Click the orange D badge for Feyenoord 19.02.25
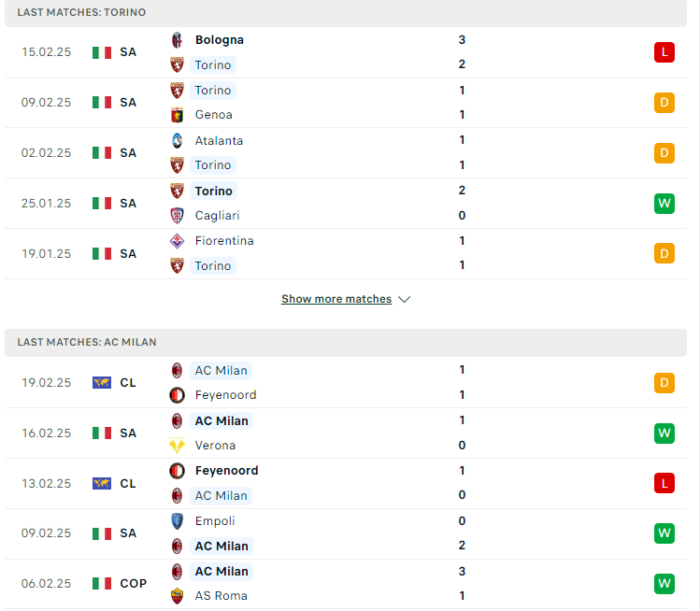Image resolution: width=700 pixels, height=611 pixels. click(x=664, y=383)
